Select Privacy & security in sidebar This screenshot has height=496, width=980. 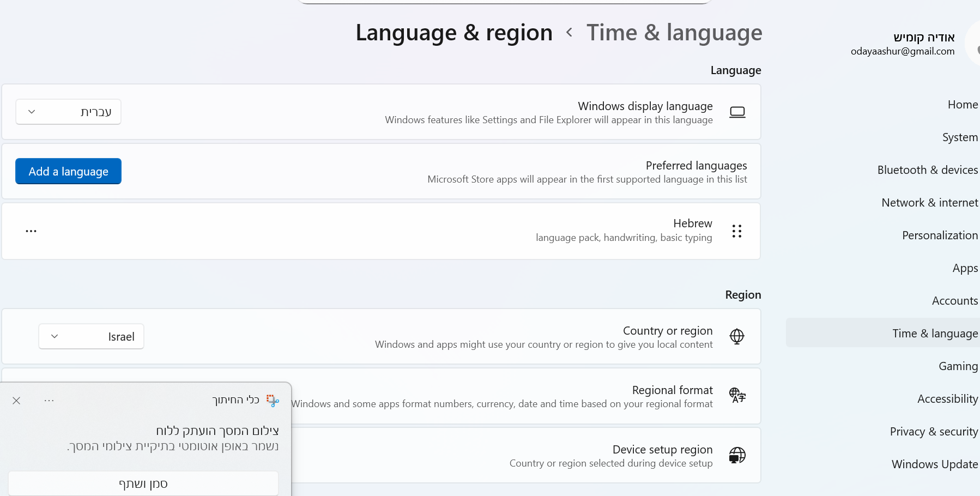coord(934,432)
